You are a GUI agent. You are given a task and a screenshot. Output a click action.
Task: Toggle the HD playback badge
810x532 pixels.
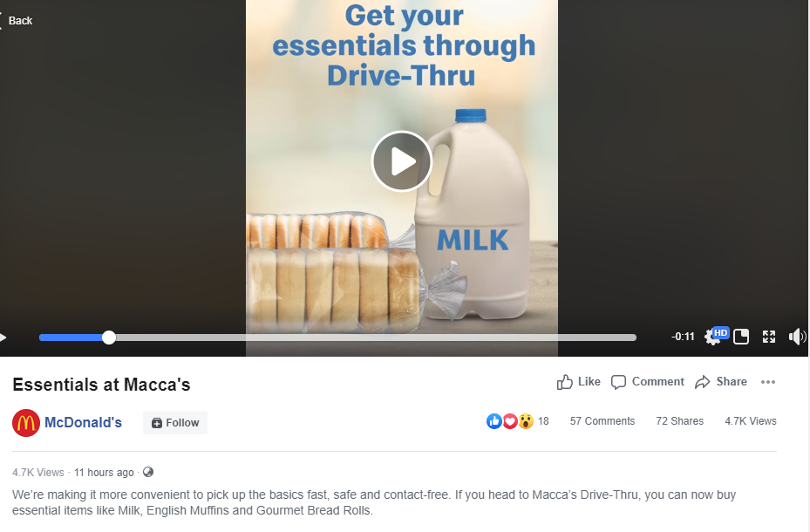[720, 332]
